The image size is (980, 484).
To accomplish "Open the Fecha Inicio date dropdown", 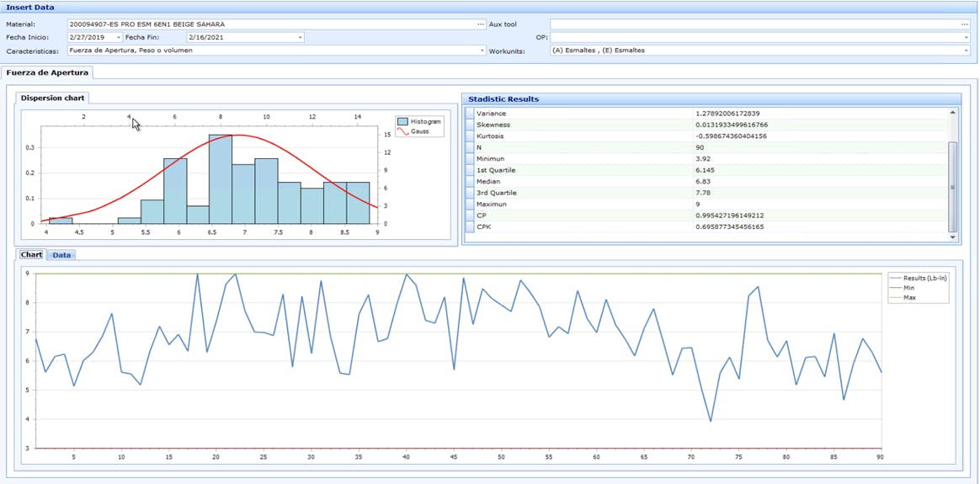I will (117, 38).
